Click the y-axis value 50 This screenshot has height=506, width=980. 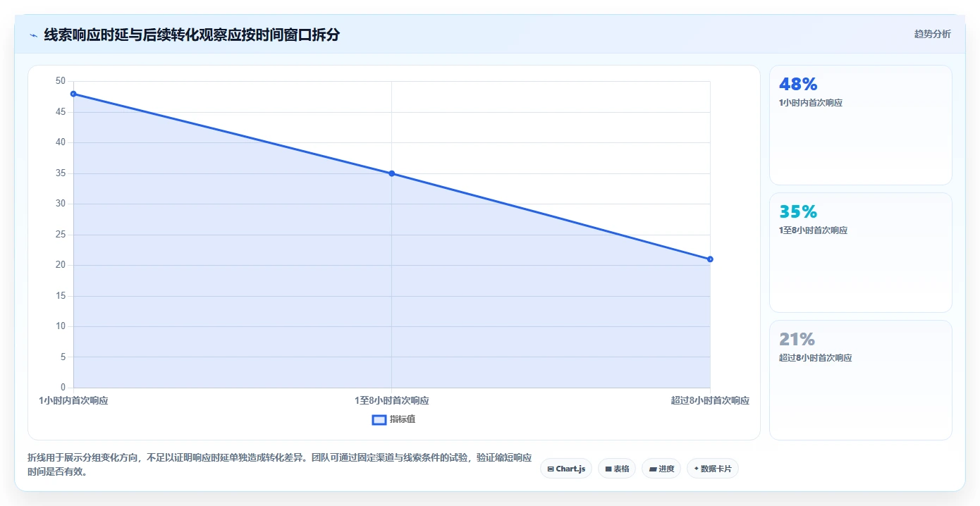click(x=61, y=81)
